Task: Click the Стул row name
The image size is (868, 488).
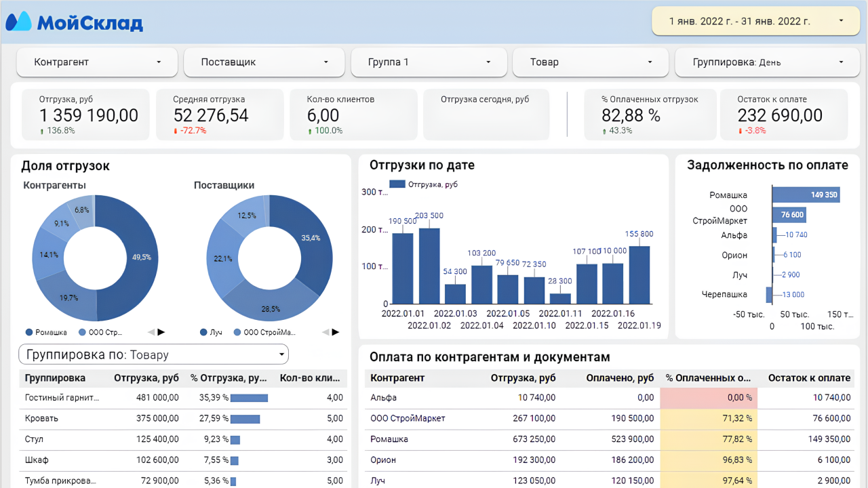Action: pos(34,439)
